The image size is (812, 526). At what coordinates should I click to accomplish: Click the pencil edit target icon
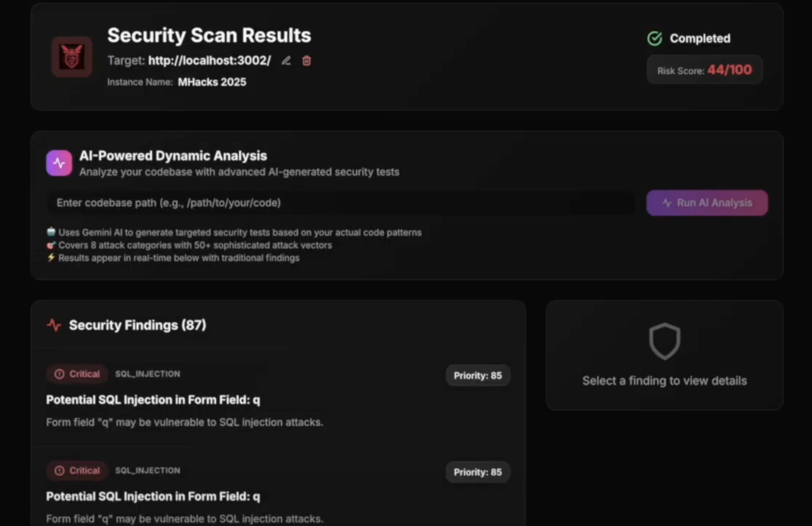pyautogui.click(x=286, y=61)
